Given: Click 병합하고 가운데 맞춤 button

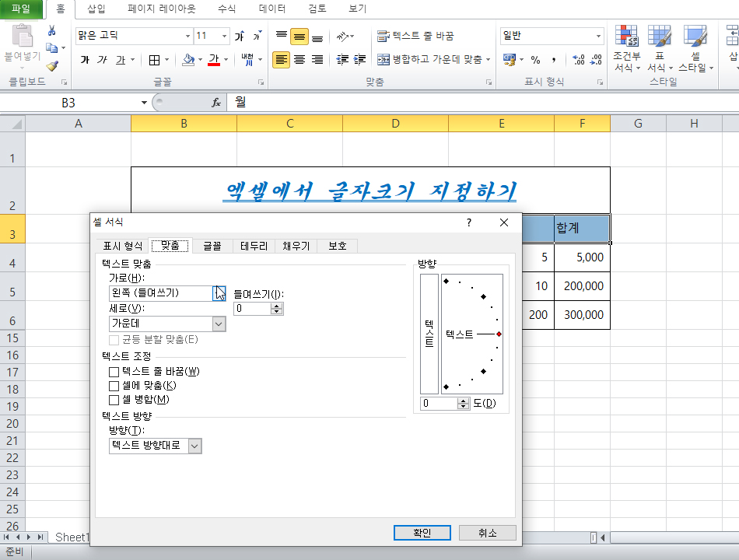Looking at the screenshot, I should (x=429, y=59).
